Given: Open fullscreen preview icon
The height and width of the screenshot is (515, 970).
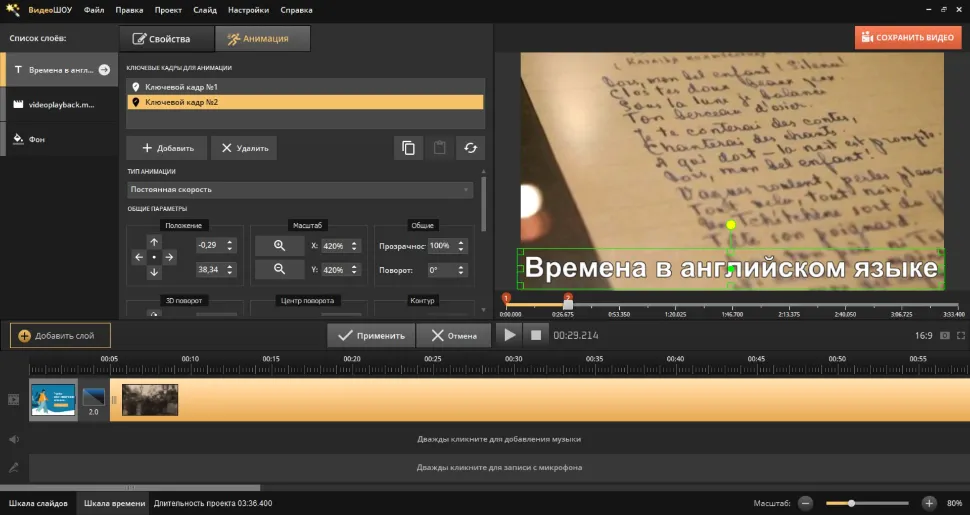Looking at the screenshot, I should (961, 335).
